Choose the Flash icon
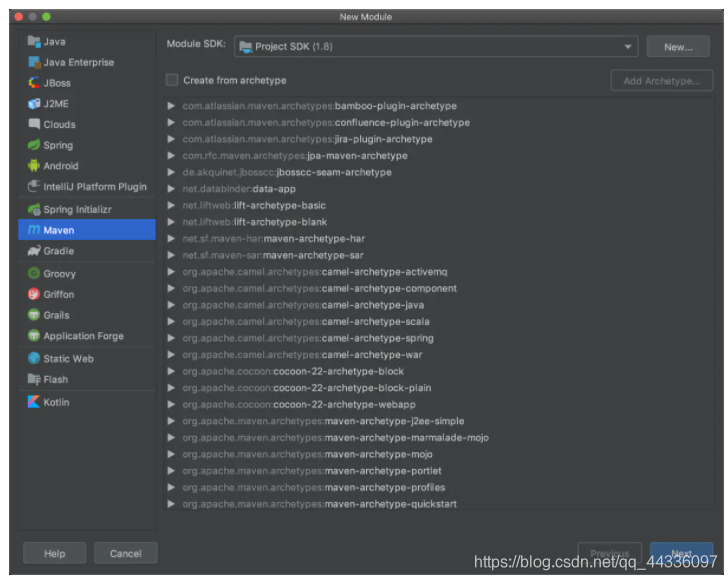The image size is (728, 581). click(x=34, y=379)
